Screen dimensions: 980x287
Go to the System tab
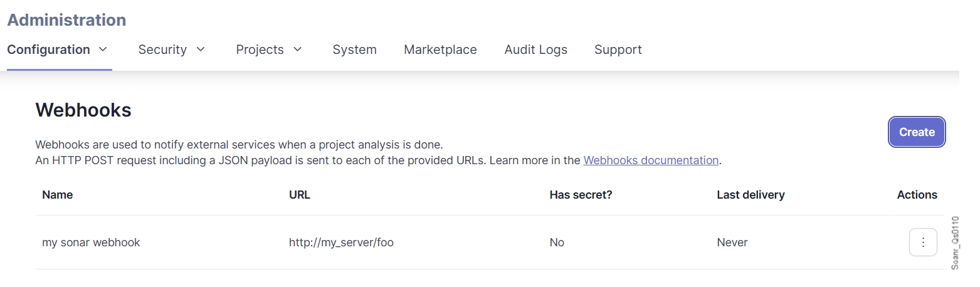354,50
